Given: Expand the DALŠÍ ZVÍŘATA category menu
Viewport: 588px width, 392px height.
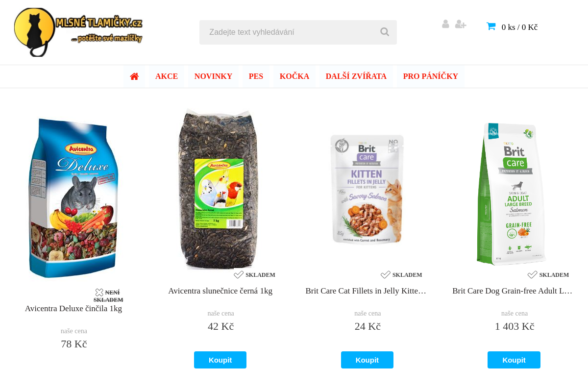Looking at the screenshot, I should click(x=356, y=76).
